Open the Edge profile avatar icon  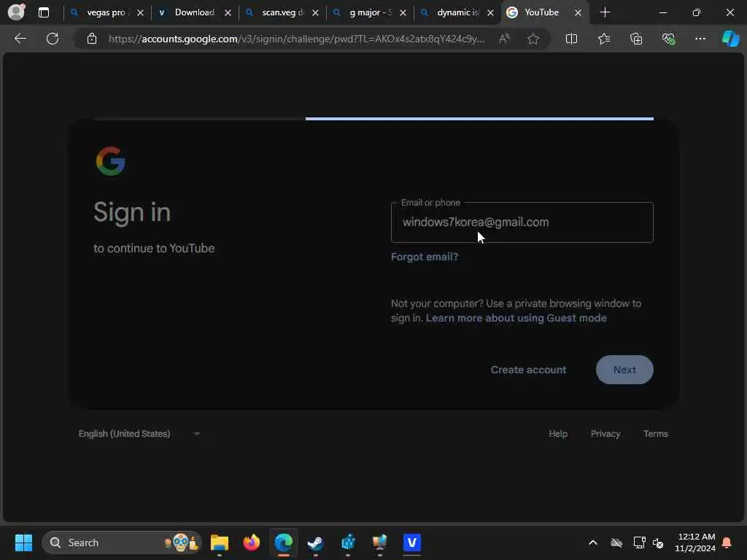pos(17,12)
